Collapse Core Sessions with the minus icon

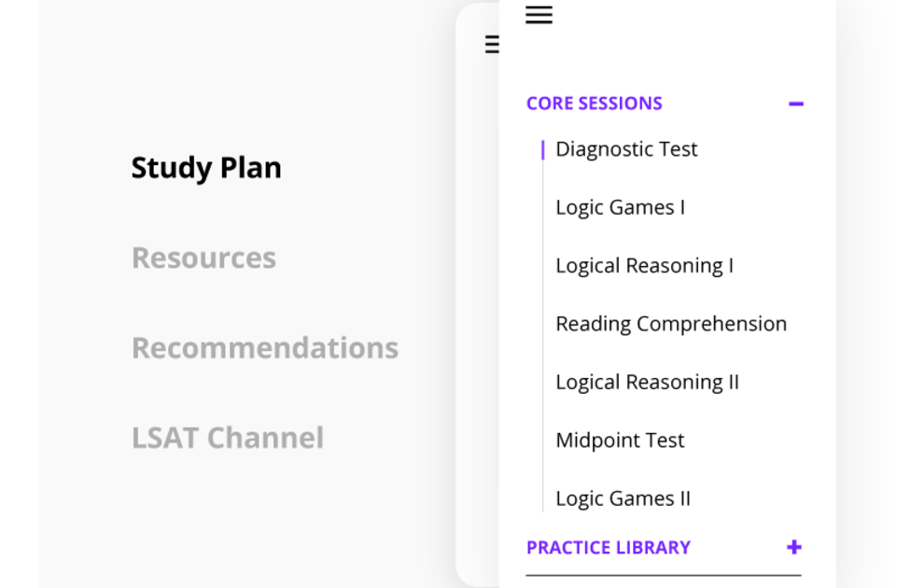pyautogui.click(x=795, y=104)
